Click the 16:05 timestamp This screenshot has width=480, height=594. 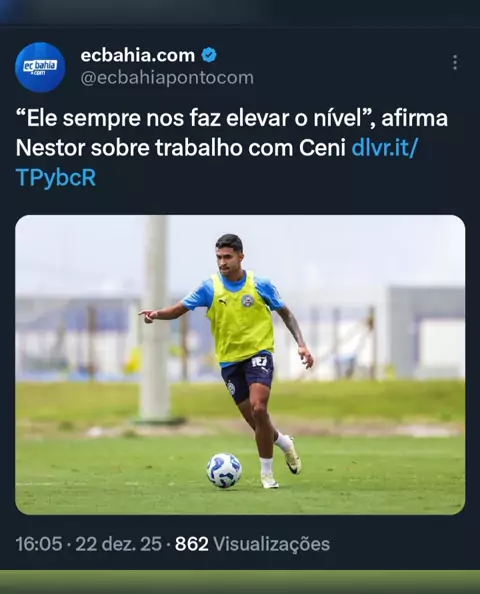(x=39, y=544)
